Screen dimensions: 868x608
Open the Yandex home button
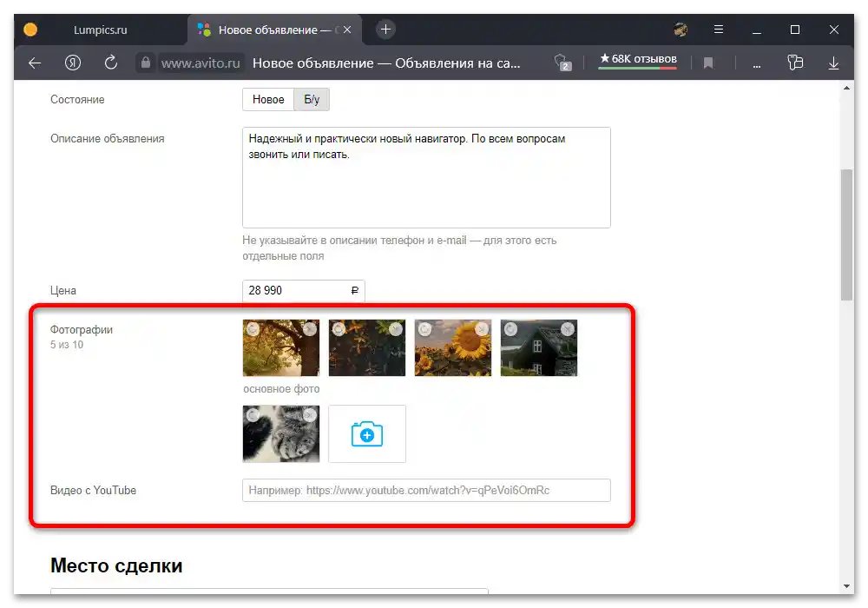pos(73,63)
